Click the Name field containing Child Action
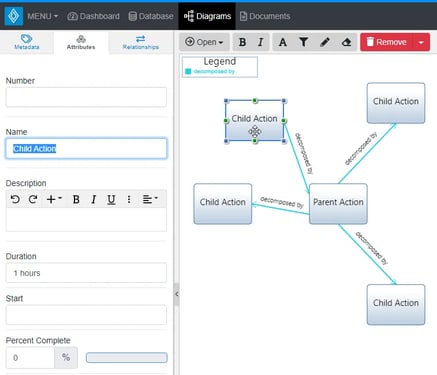This screenshot has height=375, width=437. click(86, 148)
